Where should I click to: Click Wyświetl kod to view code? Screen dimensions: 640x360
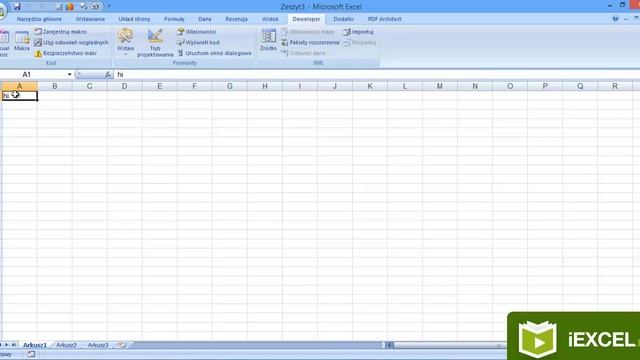click(198, 42)
